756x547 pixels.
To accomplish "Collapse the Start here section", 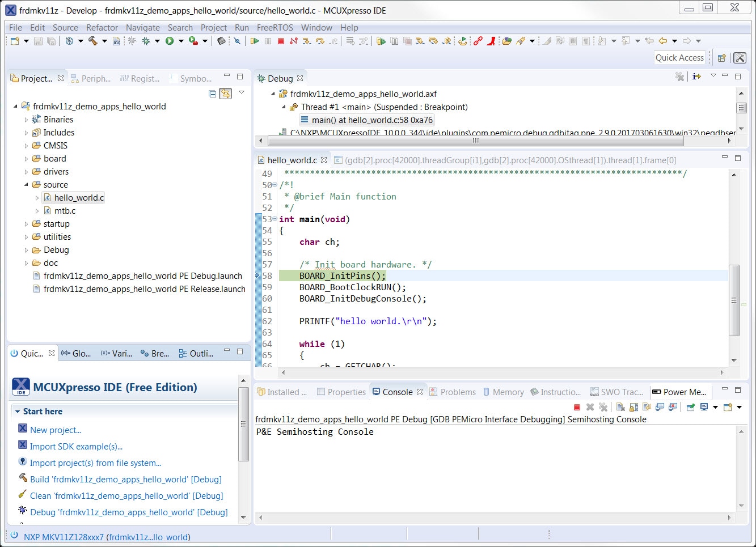I will point(18,412).
